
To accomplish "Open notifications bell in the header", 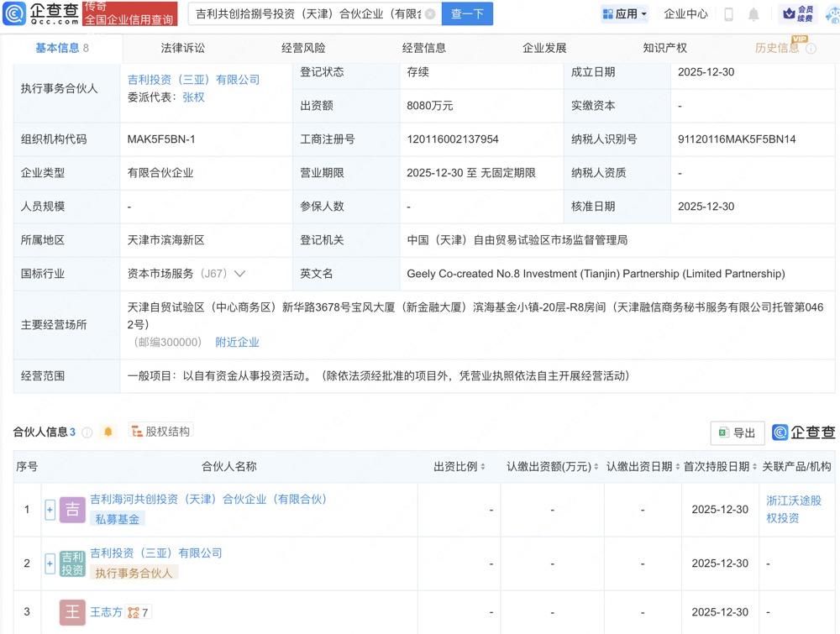I will pos(753,14).
